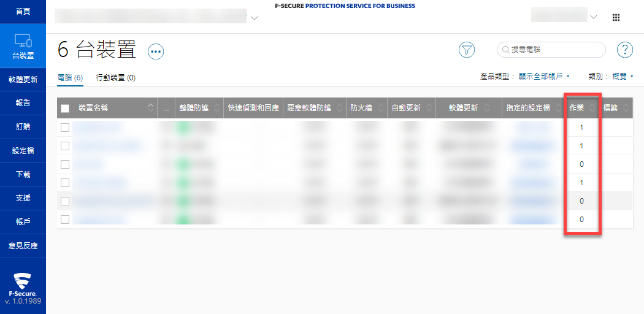This screenshot has height=314, width=644.
Task: Click the three-dot more actions button
Action: tap(156, 52)
